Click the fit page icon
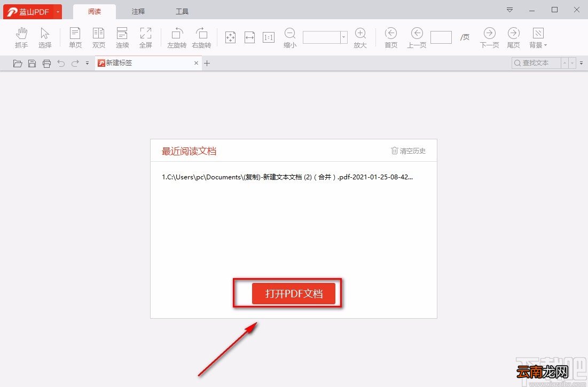 [230, 37]
